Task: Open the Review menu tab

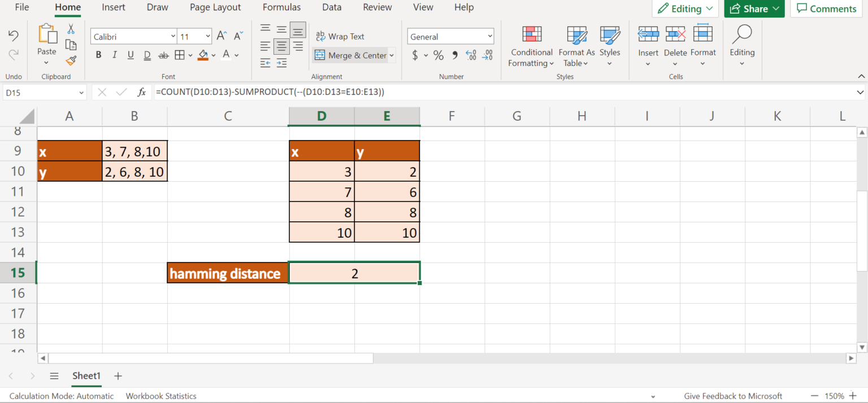Action: 377,7
